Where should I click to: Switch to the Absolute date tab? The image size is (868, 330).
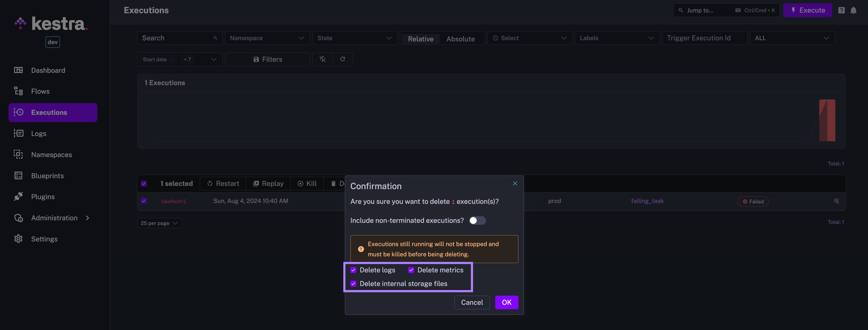click(460, 39)
